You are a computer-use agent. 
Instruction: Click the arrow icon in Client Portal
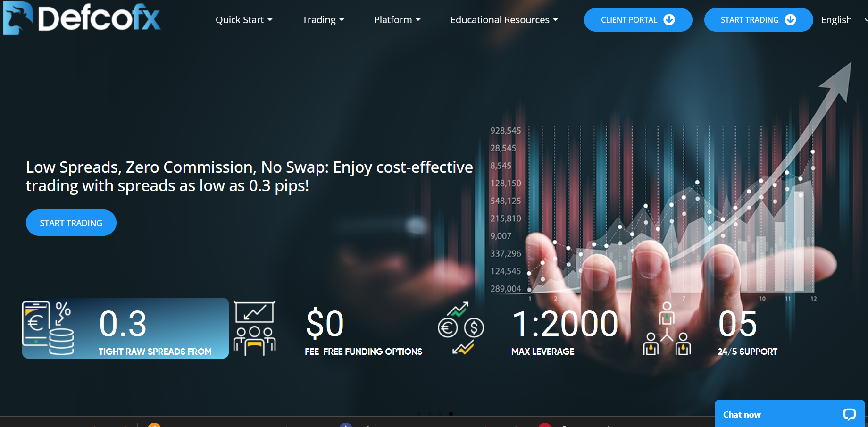click(x=669, y=20)
